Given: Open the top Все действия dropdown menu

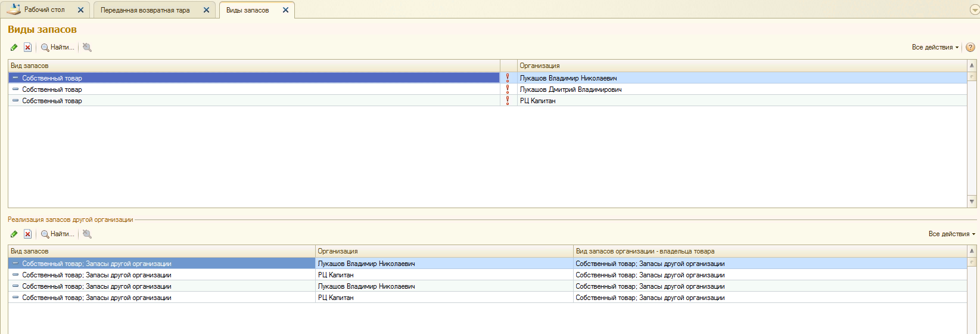Looking at the screenshot, I should 935,48.
